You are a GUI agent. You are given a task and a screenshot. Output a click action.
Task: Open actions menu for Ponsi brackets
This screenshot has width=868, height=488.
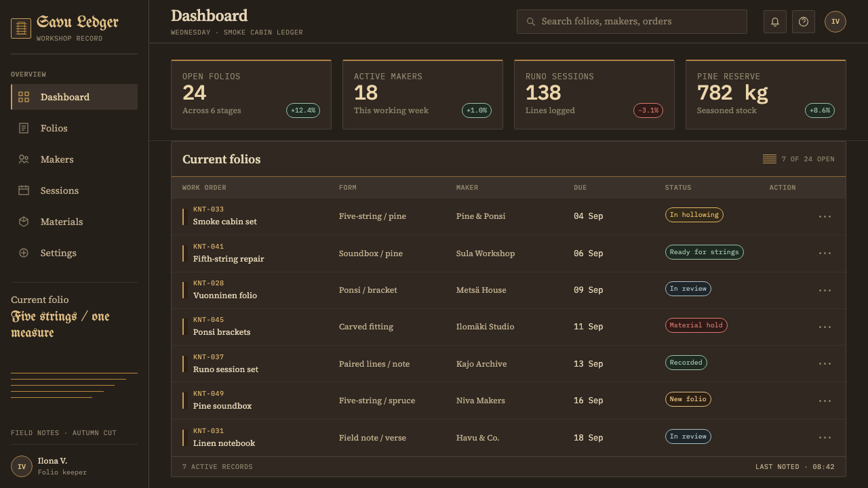[x=825, y=327]
